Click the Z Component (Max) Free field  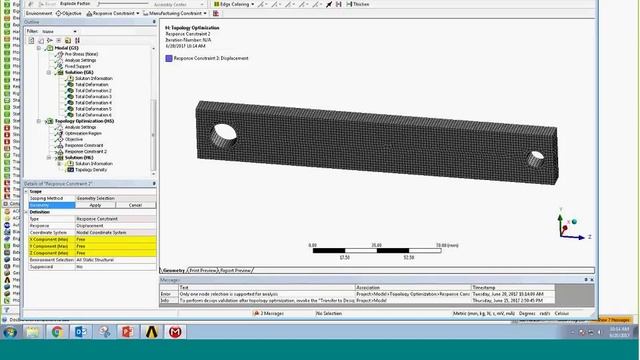pyautogui.click(x=116, y=253)
